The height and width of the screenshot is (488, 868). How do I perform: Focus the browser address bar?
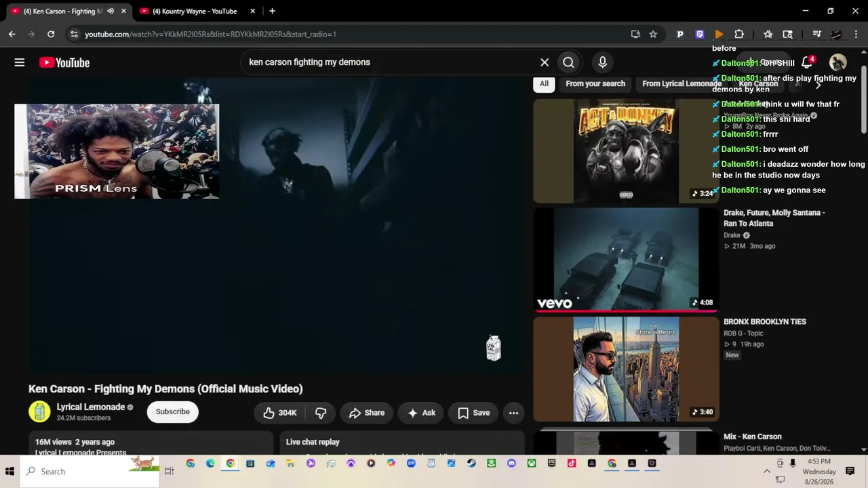point(353,34)
